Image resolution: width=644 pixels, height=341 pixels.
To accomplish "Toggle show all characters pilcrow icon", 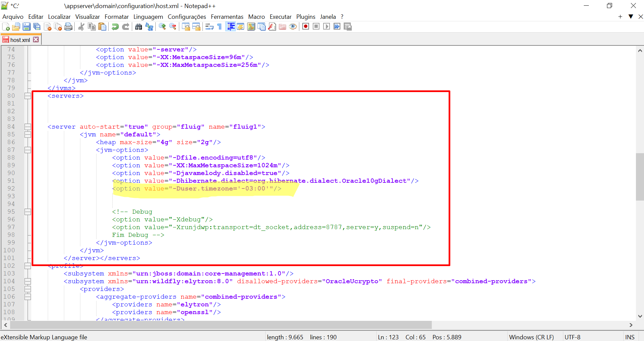I will [220, 27].
